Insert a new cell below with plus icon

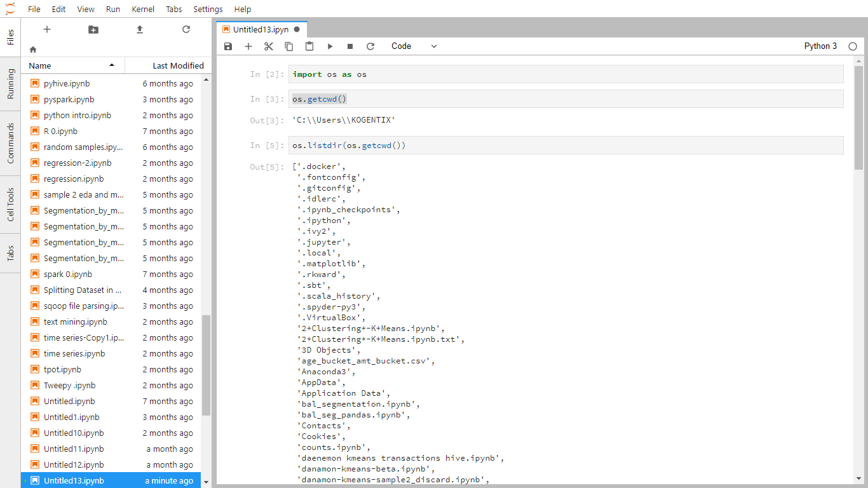pos(248,46)
